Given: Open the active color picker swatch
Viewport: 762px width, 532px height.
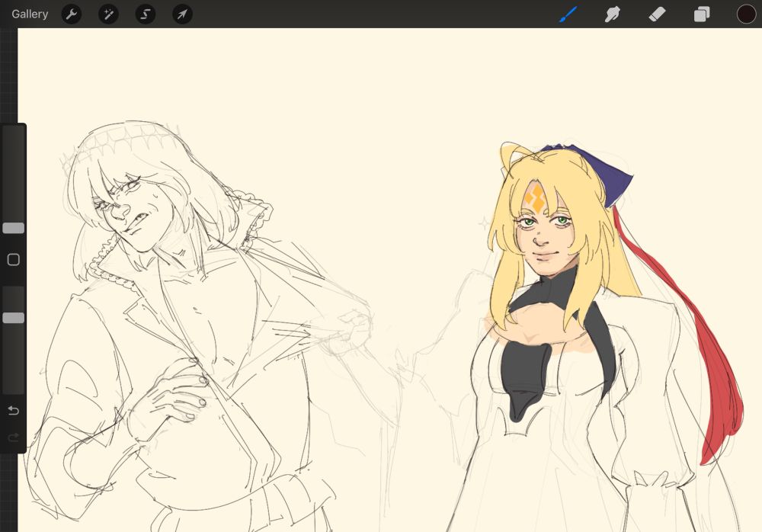Looking at the screenshot, I should point(746,14).
